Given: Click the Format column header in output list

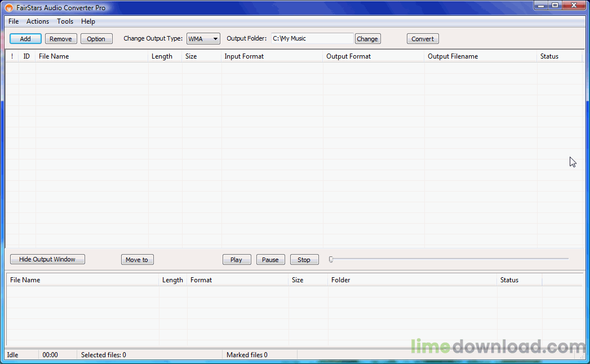Looking at the screenshot, I should point(238,280).
